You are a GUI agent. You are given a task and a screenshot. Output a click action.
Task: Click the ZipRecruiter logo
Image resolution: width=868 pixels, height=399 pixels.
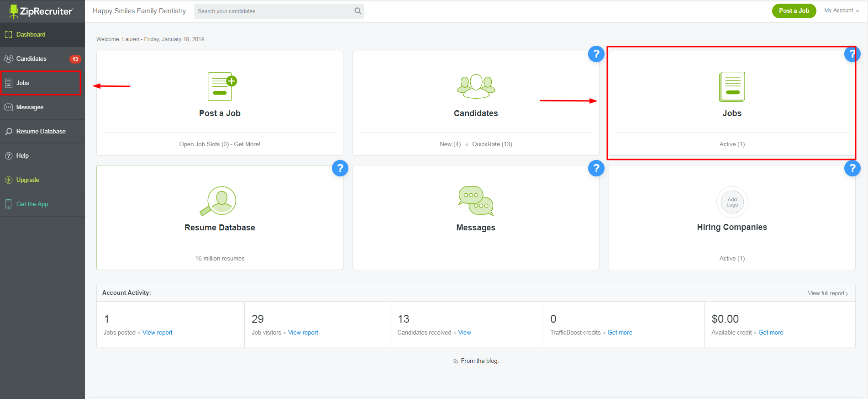point(41,11)
